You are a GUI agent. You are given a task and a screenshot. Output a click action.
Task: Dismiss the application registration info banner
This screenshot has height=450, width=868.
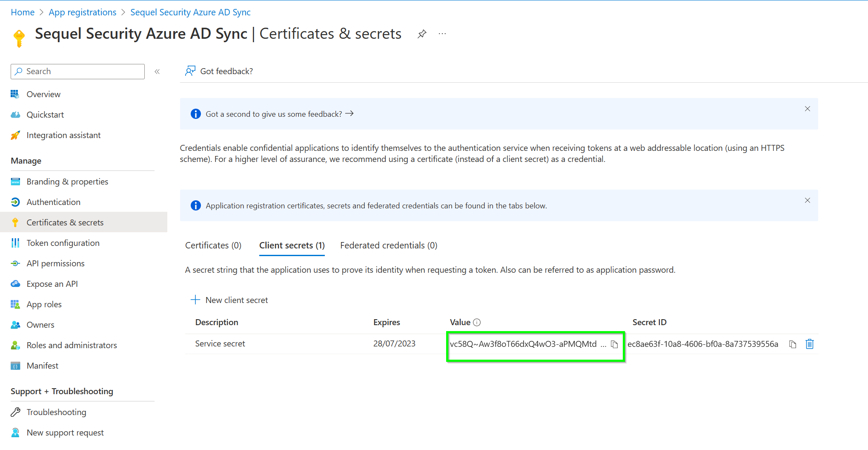pyautogui.click(x=808, y=200)
